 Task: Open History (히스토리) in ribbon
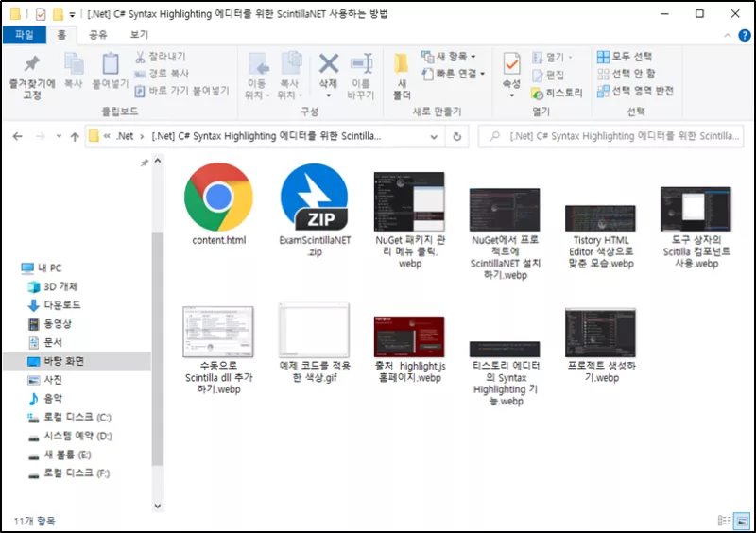pos(557,93)
